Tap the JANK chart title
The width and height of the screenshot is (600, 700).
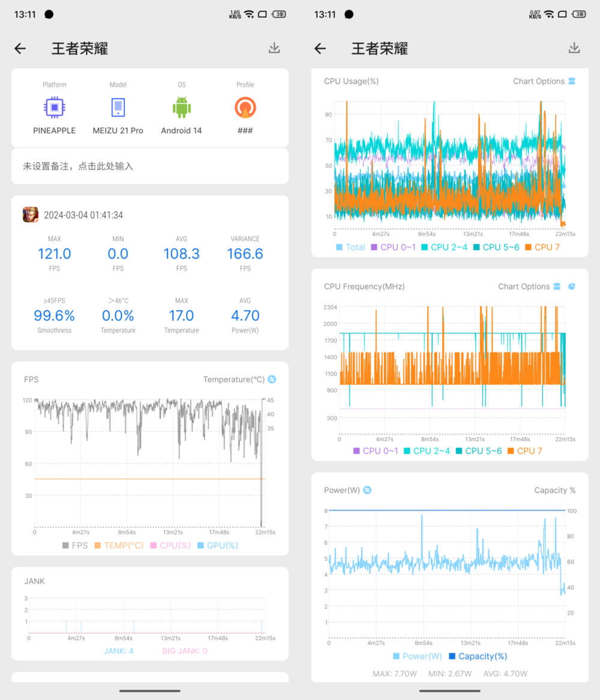[34, 581]
